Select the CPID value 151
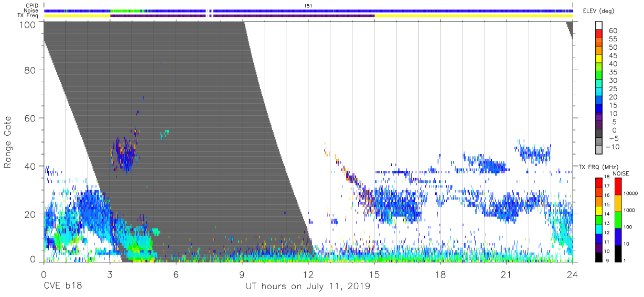 click(308, 5)
